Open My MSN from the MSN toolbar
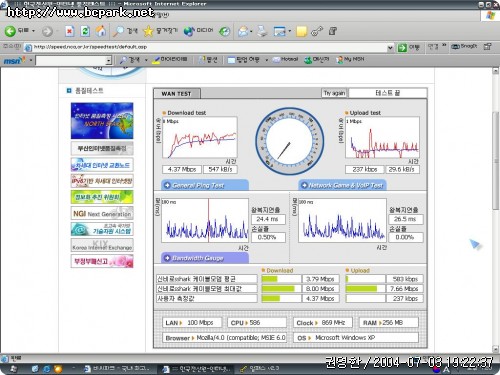Screen dimensions: 500x375 coord(350,60)
